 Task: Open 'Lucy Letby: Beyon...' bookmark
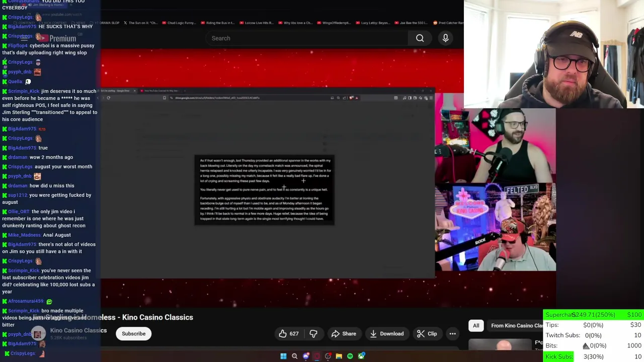(372, 23)
